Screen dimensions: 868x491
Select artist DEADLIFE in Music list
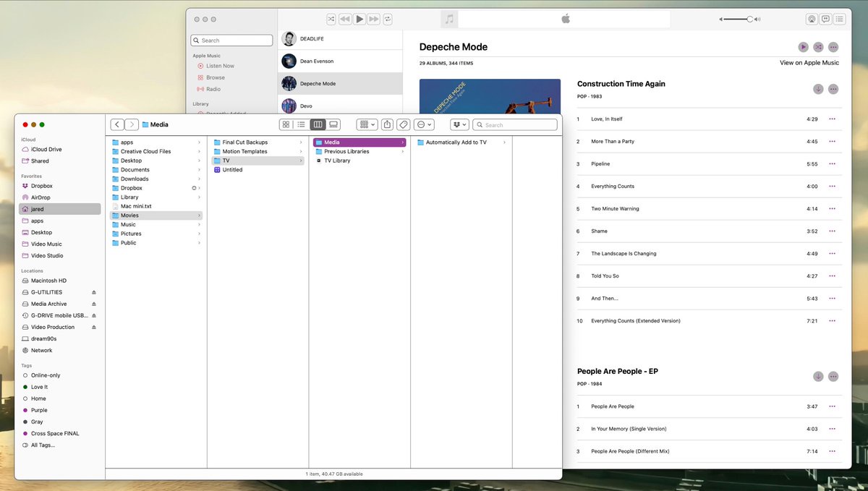coord(340,39)
